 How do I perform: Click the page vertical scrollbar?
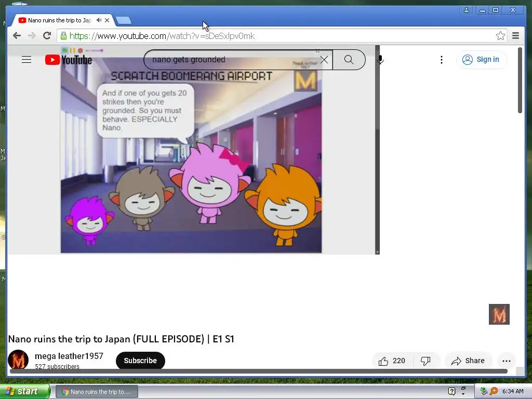[520, 81]
